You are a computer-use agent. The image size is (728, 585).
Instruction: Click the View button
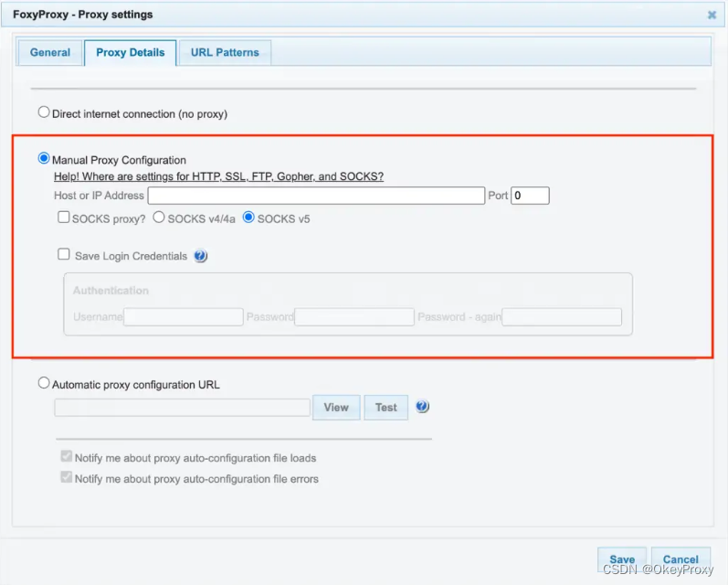(336, 408)
